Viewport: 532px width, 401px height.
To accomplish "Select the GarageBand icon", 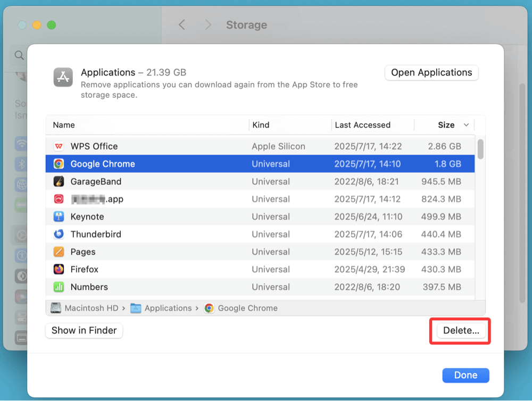I will click(59, 181).
